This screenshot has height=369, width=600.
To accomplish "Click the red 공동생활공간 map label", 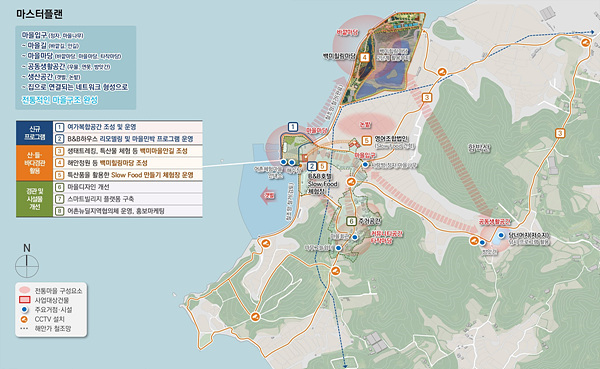I will (x=495, y=222).
